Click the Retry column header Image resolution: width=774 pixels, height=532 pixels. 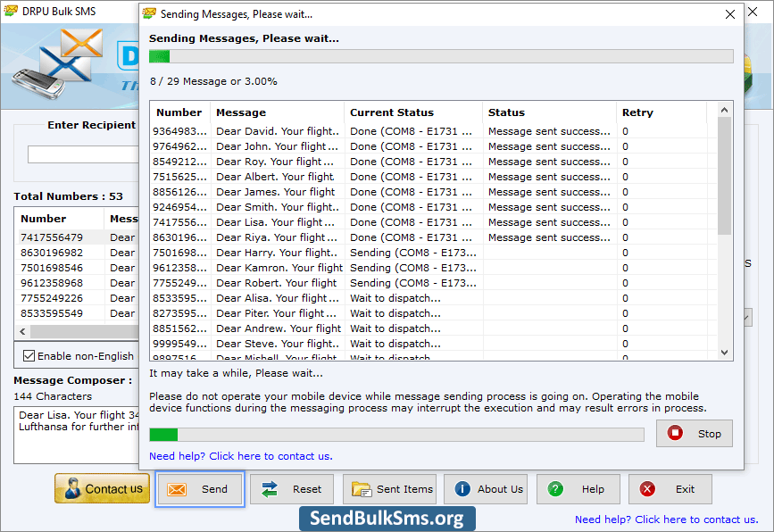click(x=662, y=112)
